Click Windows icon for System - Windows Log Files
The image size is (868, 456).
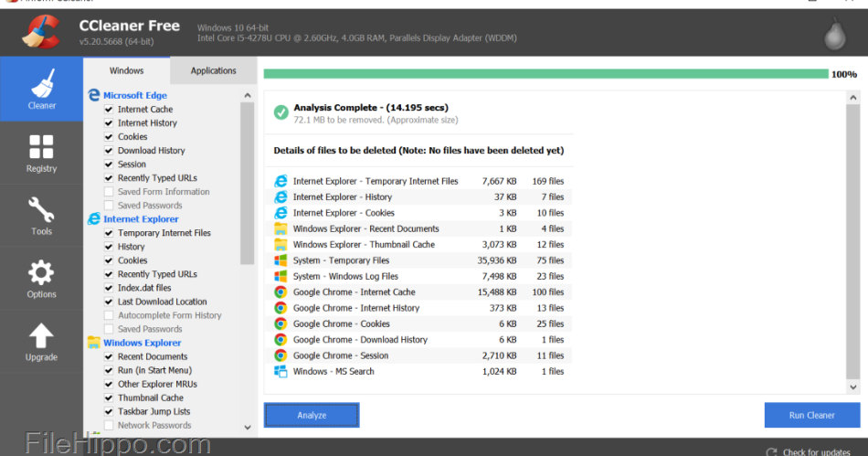pos(281,276)
